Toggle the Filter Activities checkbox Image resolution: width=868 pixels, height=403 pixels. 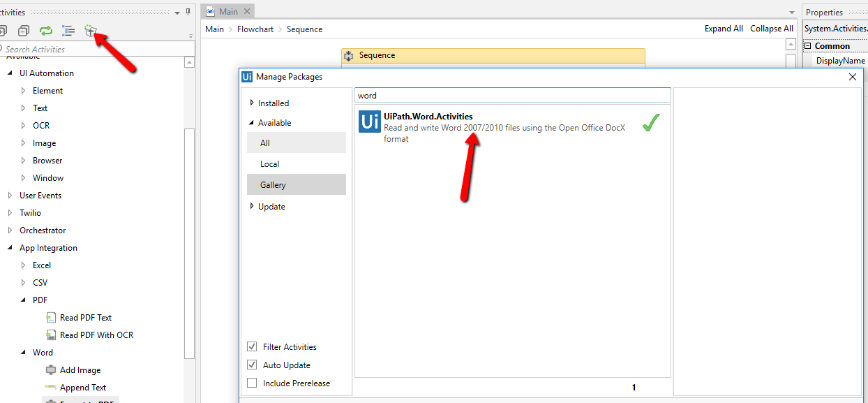pos(252,347)
